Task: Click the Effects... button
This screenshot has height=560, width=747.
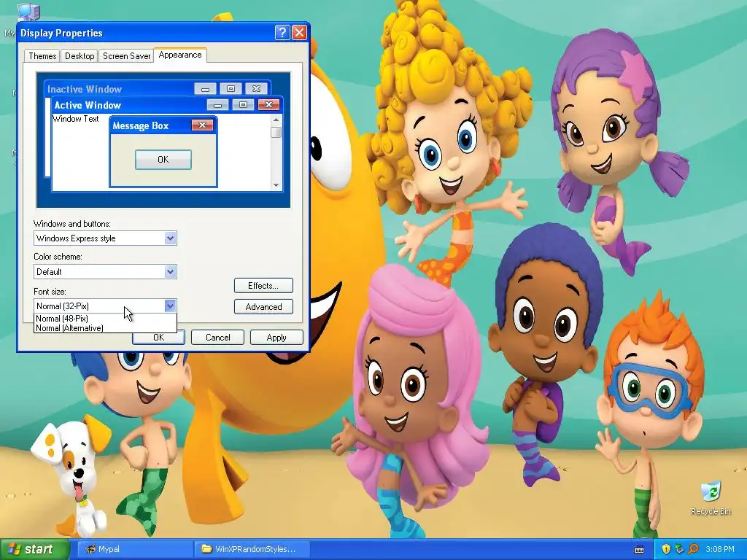Action: (x=263, y=286)
